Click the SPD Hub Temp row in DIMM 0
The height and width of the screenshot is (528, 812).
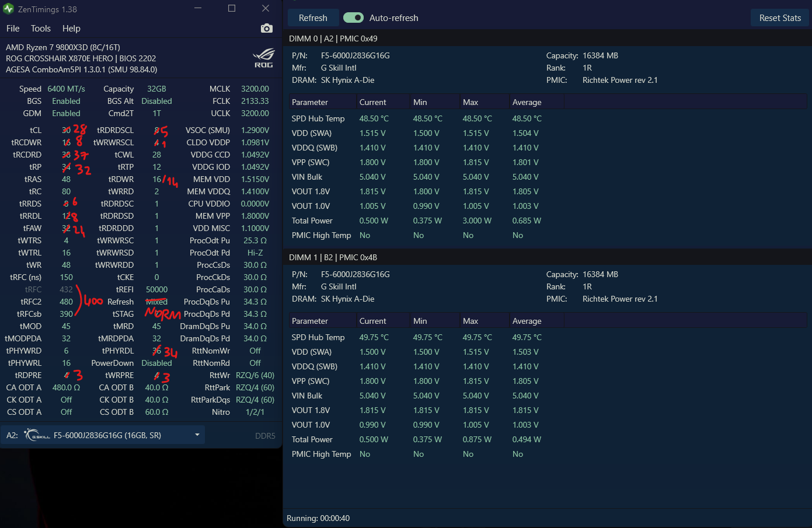(548, 118)
